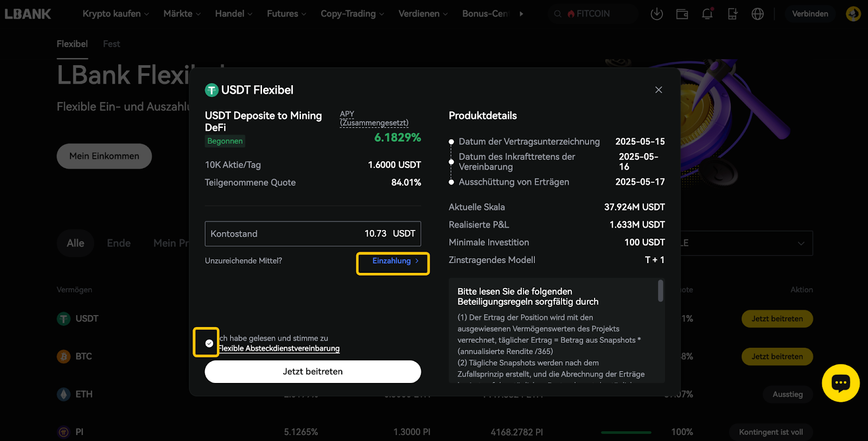The height and width of the screenshot is (441, 868).
Task: Click the 1.633M USDT value
Action: click(x=637, y=225)
